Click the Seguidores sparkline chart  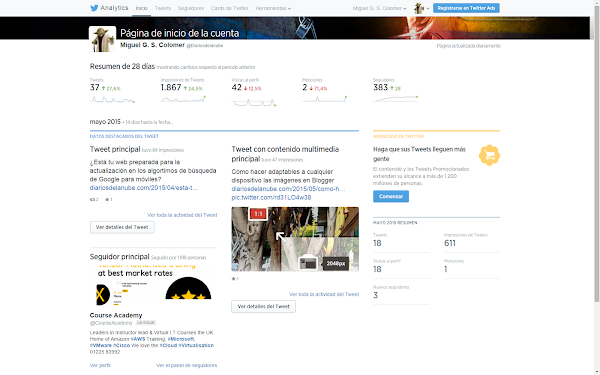395,99
